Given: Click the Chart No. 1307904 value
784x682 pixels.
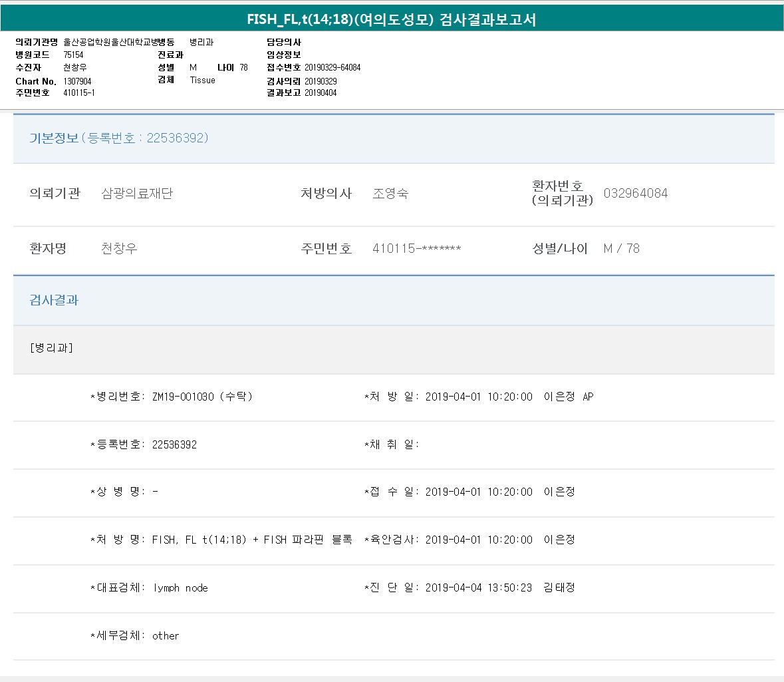Looking at the screenshot, I should tap(77, 81).
